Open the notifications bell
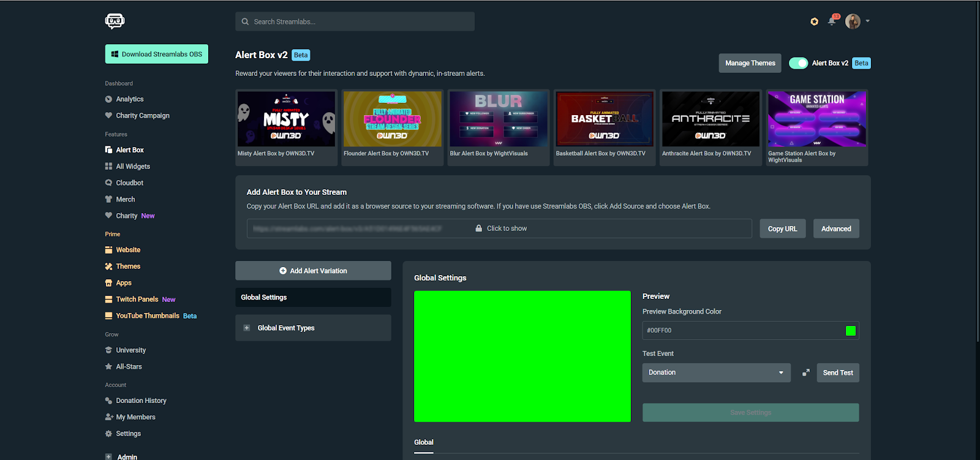Viewport: 980px width, 460px height. [x=832, y=21]
